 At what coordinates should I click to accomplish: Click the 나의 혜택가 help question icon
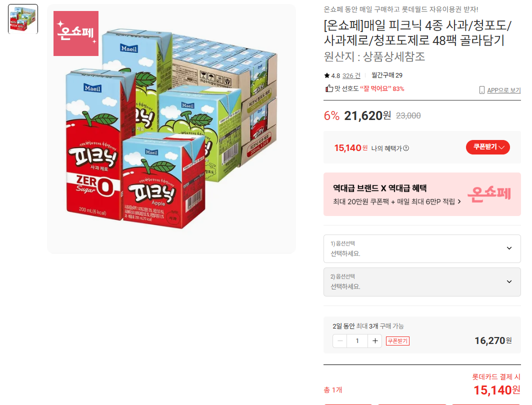coord(406,148)
